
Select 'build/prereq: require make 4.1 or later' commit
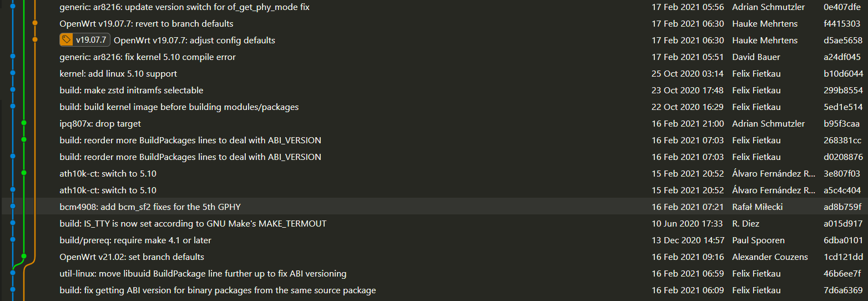(x=135, y=240)
